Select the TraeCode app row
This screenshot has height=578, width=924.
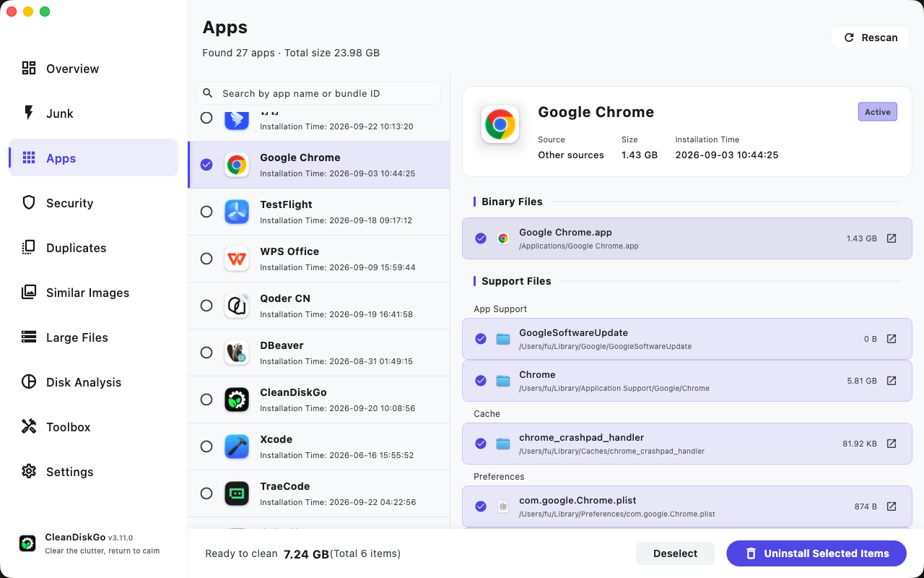tap(318, 493)
